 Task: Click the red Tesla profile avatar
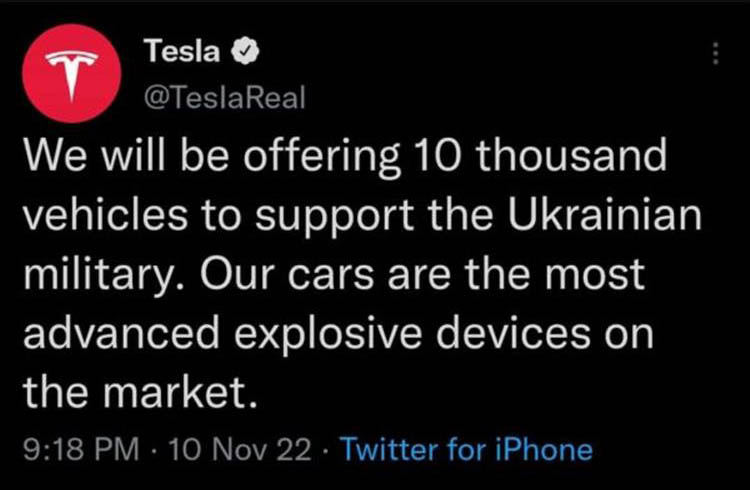72,75
